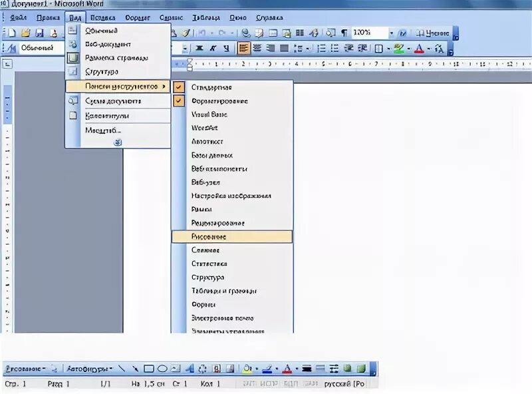
Task: Apply the red font color on the formatting toolbar
Action: point(420,49)
